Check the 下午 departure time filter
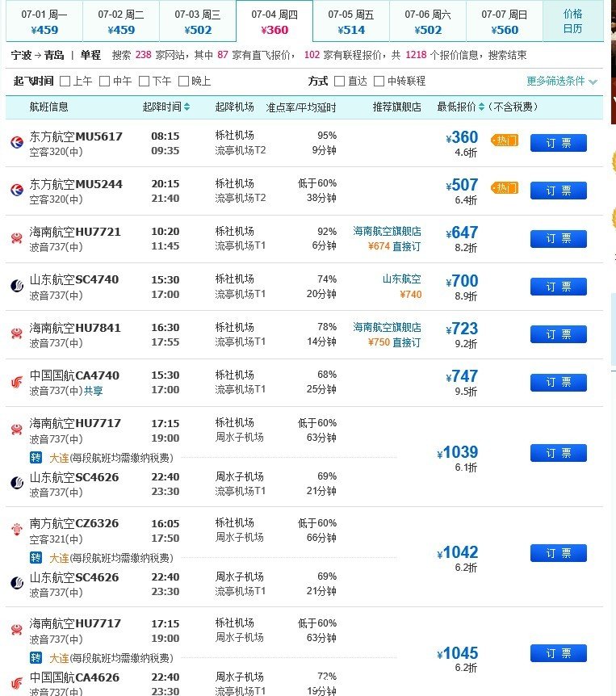616x696 pixels. pyautogui.click(x=144, y=82)
